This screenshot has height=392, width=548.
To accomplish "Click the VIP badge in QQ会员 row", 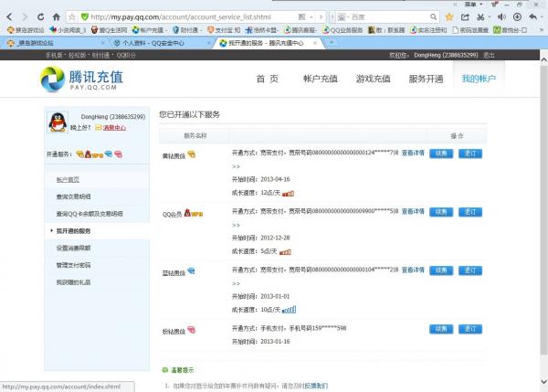I will 194,213.
